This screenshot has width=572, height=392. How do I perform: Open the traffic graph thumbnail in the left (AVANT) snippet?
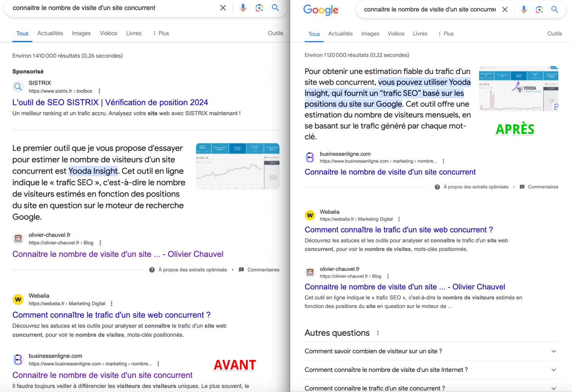click(x=238, y=166)
